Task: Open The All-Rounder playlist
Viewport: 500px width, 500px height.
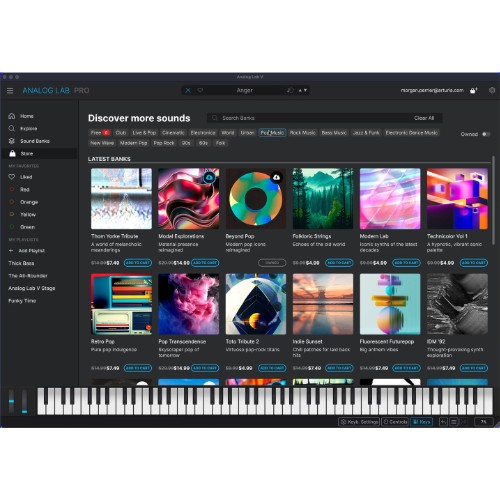Action: [28, 276]
